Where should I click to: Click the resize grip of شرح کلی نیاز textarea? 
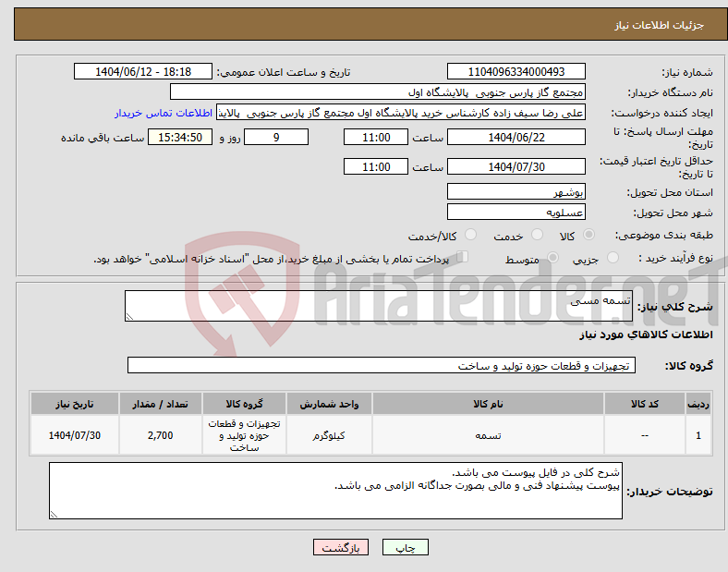click(x=129, y=317)
